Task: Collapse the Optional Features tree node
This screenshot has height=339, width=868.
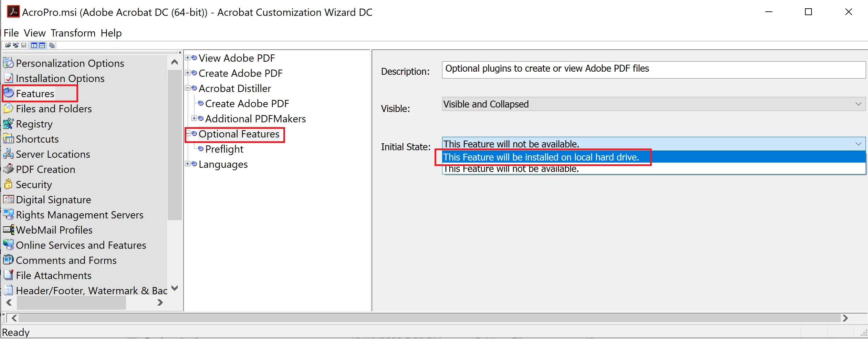Action: 188,133
